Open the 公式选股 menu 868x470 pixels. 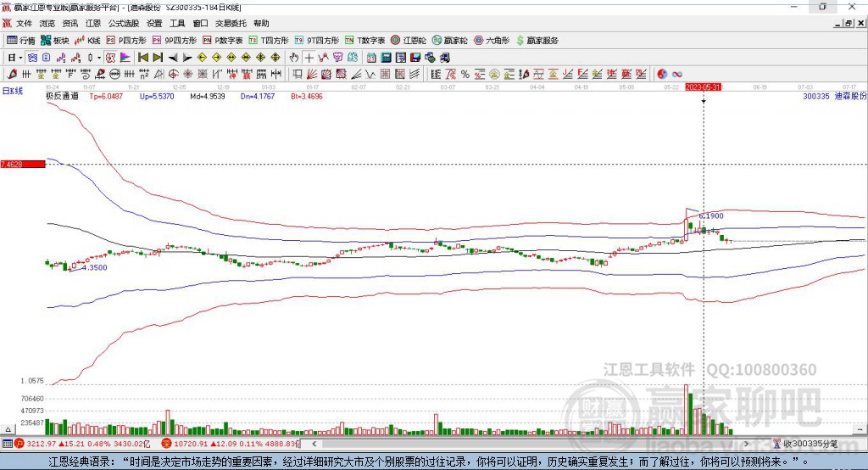(x=124, y=23)
